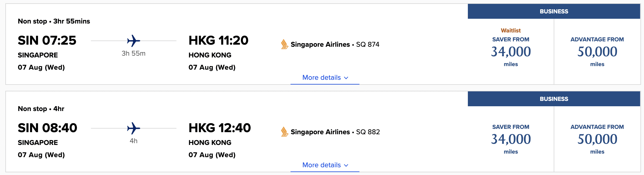Image resolution: width=644 pixels, height=175 pixels.
Task: Click the orange Waitlist label
Action: (x=511, y=30)
